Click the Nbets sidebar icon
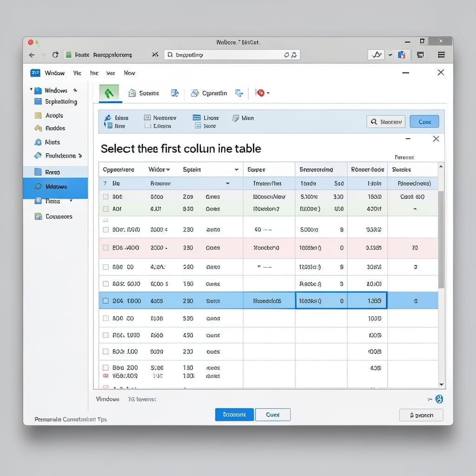This screenshot has width=476, height=476. point(38,142)
